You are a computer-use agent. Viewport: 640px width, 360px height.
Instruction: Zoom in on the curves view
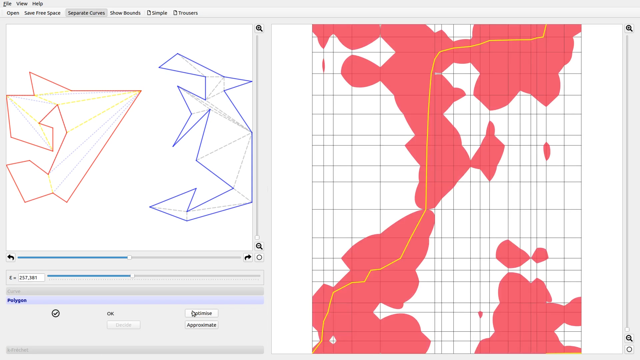point(259,28)
